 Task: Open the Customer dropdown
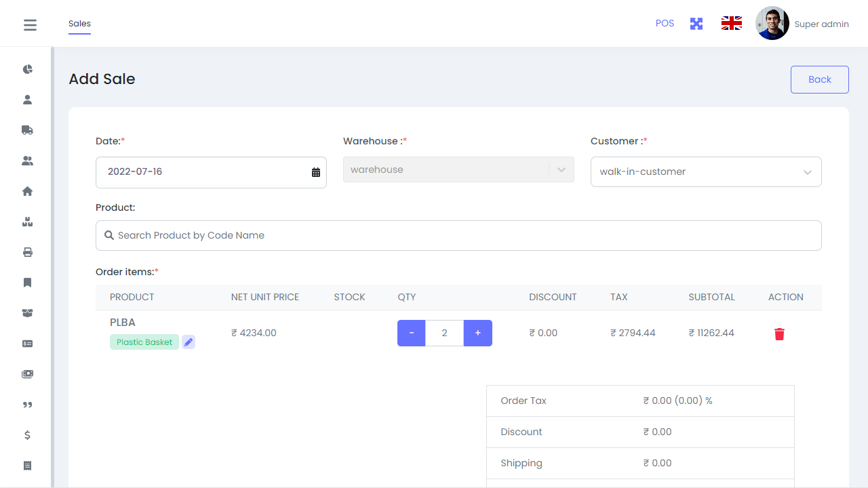(705, 171)
